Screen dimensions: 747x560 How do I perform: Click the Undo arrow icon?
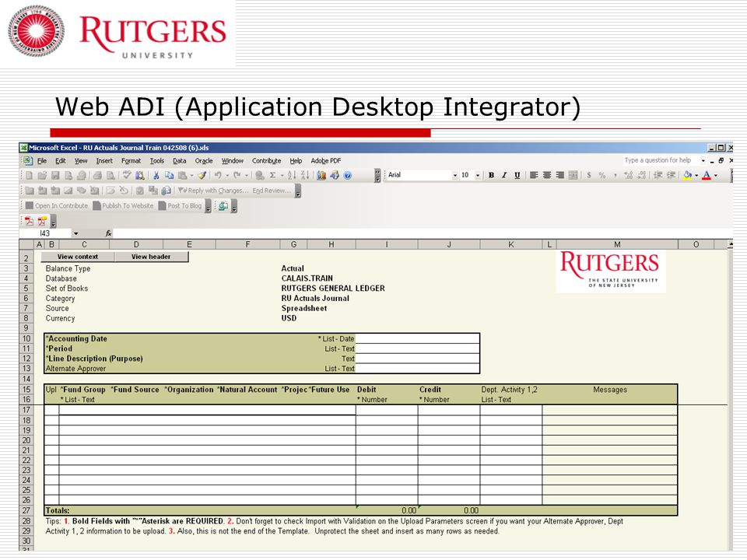pos(218,175)
